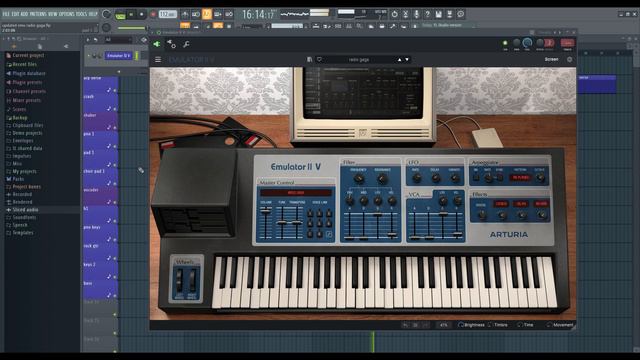
Task: Toggle song/pattern mode button
Action: [120, 15]
